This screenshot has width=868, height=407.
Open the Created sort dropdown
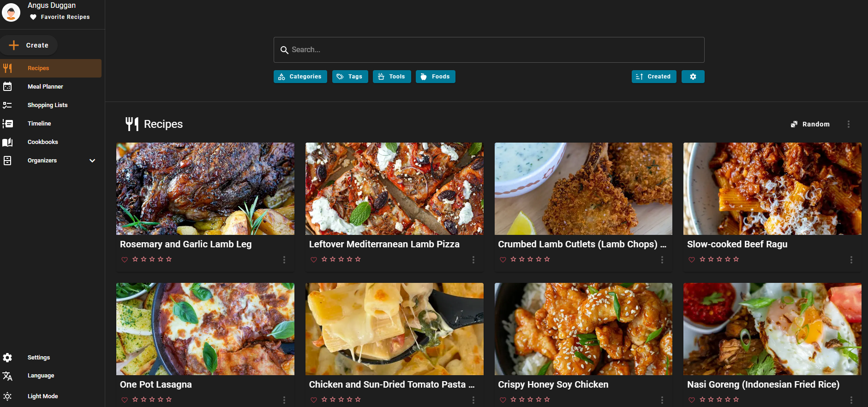pyautogui.click(x=653, y=77)
